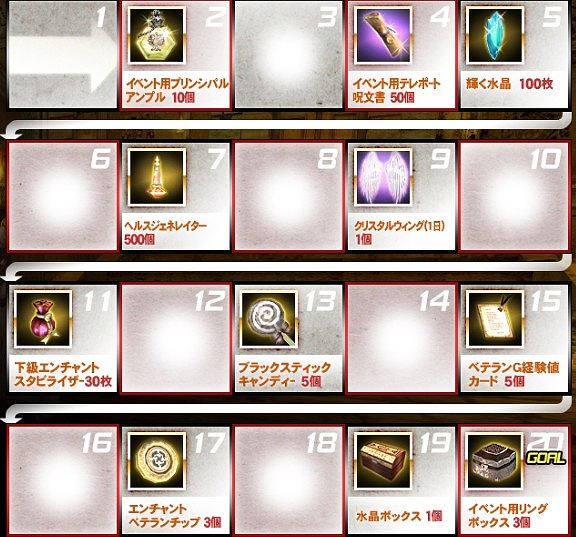The image size is (576, 537).
Task: Click the empty square numbered 6
Action: (63, 196)
